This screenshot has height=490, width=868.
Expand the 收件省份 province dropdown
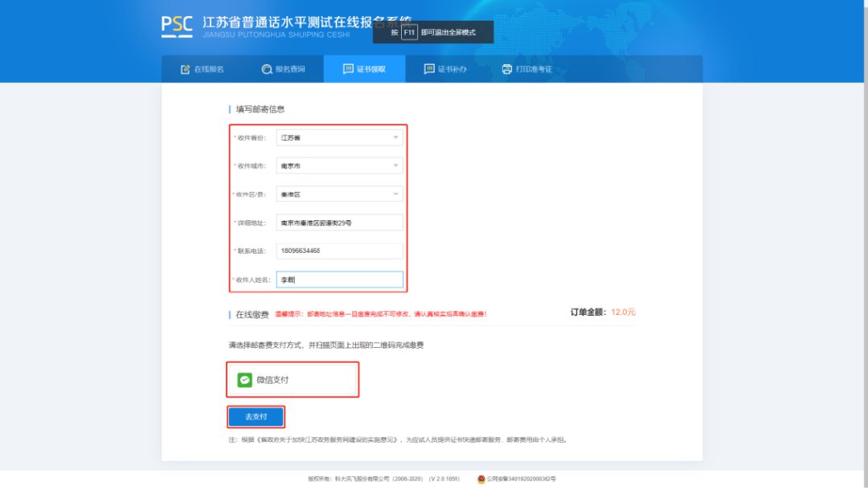point(338,137)
